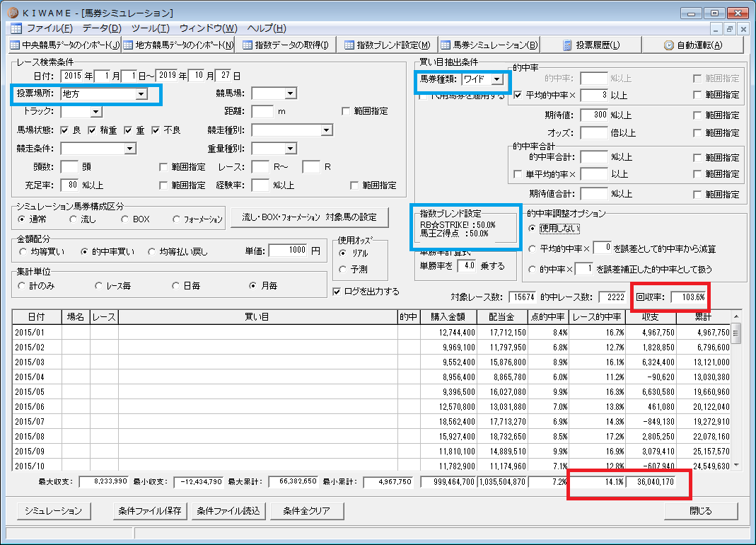Click the 充足率 input field showing 80
Image resolution: width=756 pixels, height=545 pixels.
tap(69, 185)
